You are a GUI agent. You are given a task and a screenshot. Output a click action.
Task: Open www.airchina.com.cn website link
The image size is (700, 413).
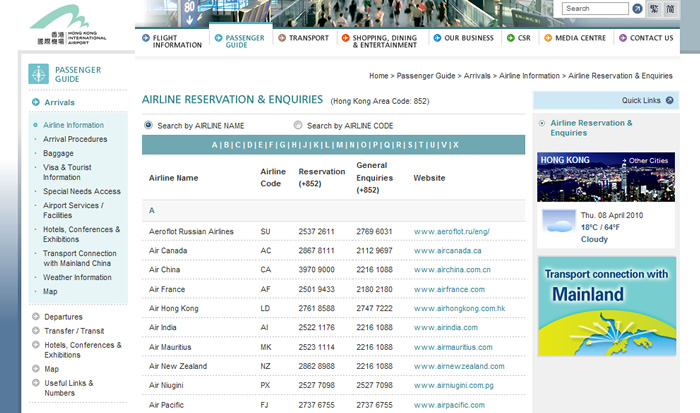452,270
